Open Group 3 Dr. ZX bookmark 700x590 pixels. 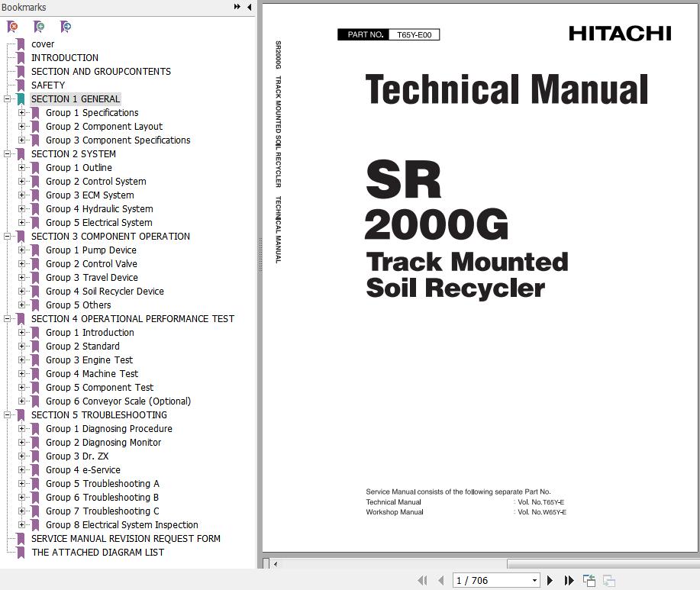point(77,456)
